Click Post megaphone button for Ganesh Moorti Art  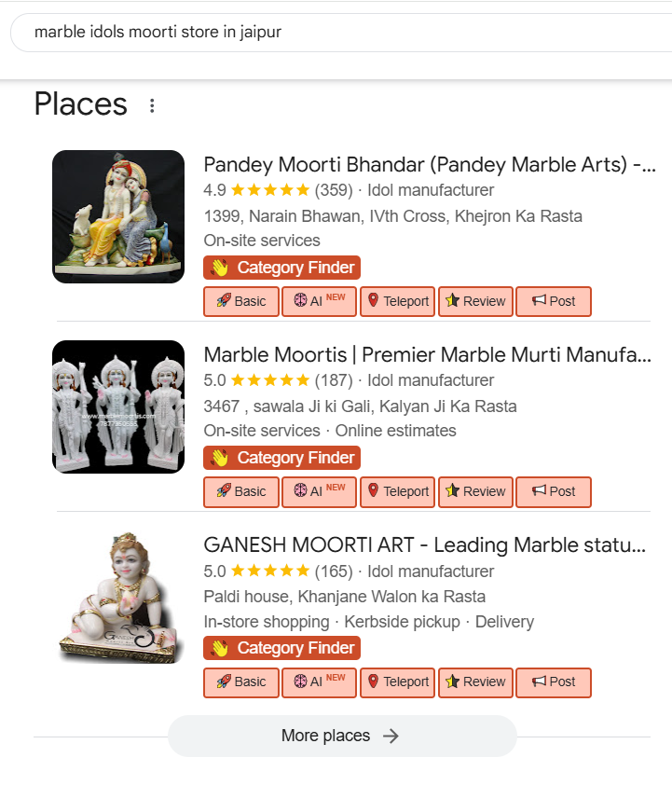(554, 682)
